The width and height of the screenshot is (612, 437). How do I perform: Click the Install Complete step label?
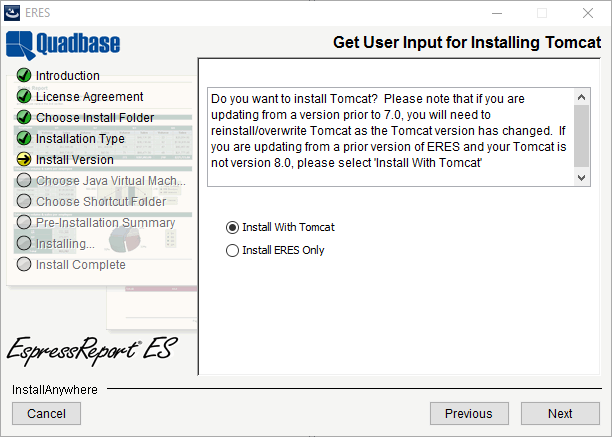(x=81, y=265)
